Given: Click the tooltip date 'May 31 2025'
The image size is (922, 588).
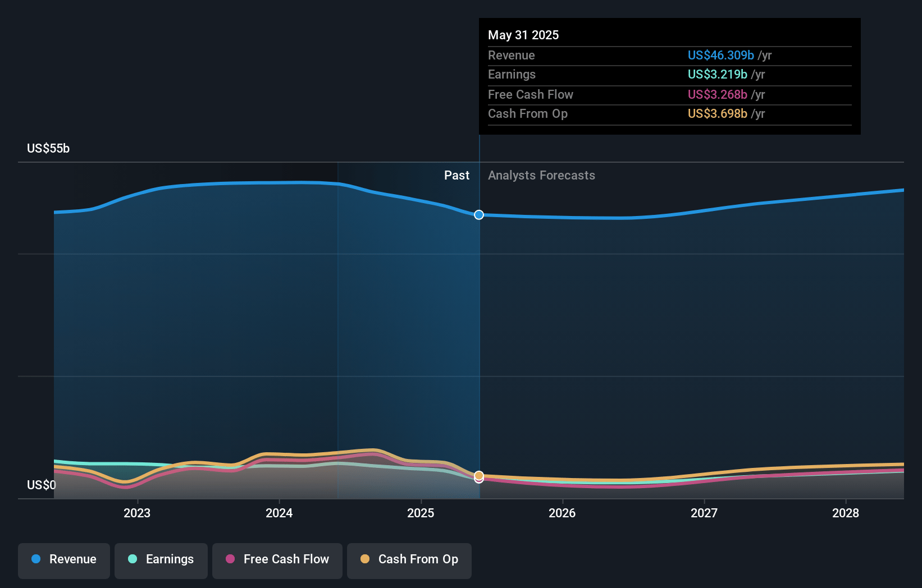Looking at the screenshot, I should [x=523, y=35].
